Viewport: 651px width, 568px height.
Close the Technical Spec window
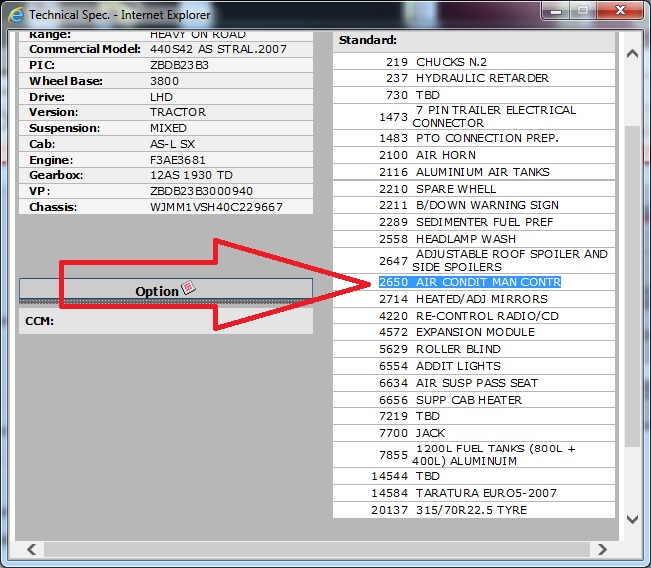(x=620, y=10)
